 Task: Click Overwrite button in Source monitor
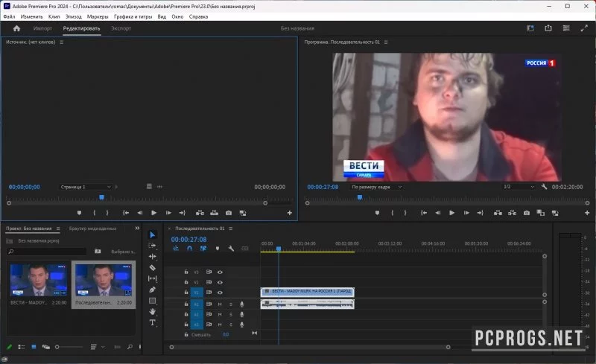click(214, 213)
